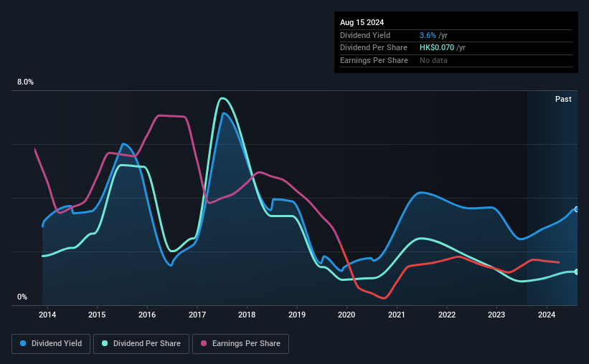Viewport: 589px width, 364px height.
Task: Click the blue Dividend Yield legend dot
Action: pyautogui.click(x=23, y=343)
